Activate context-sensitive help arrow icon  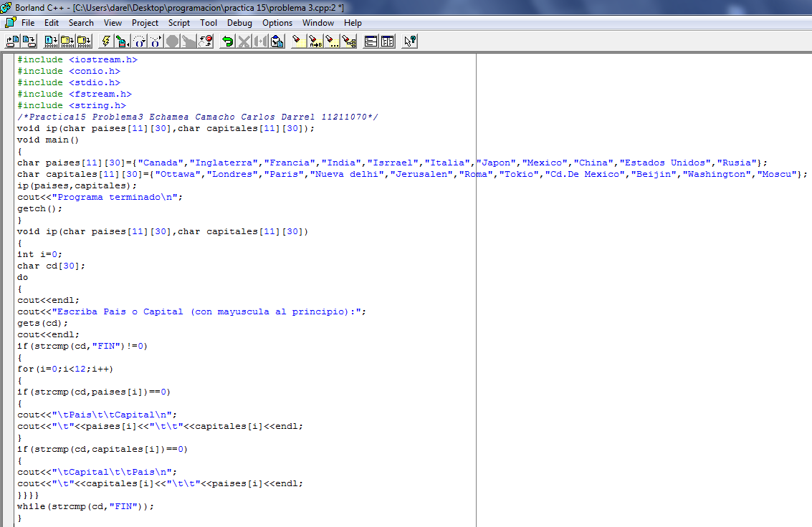click(x=409, y=41)
